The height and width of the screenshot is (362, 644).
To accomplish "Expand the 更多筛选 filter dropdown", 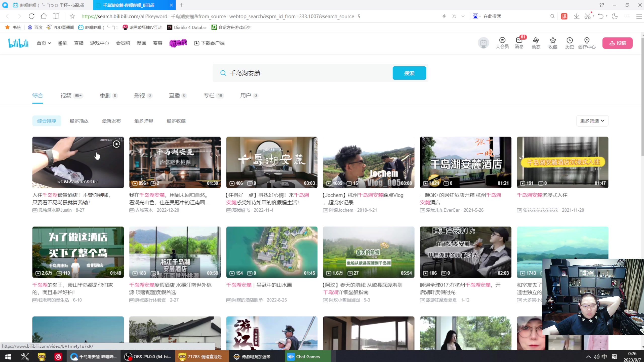I will coord(592,121).
